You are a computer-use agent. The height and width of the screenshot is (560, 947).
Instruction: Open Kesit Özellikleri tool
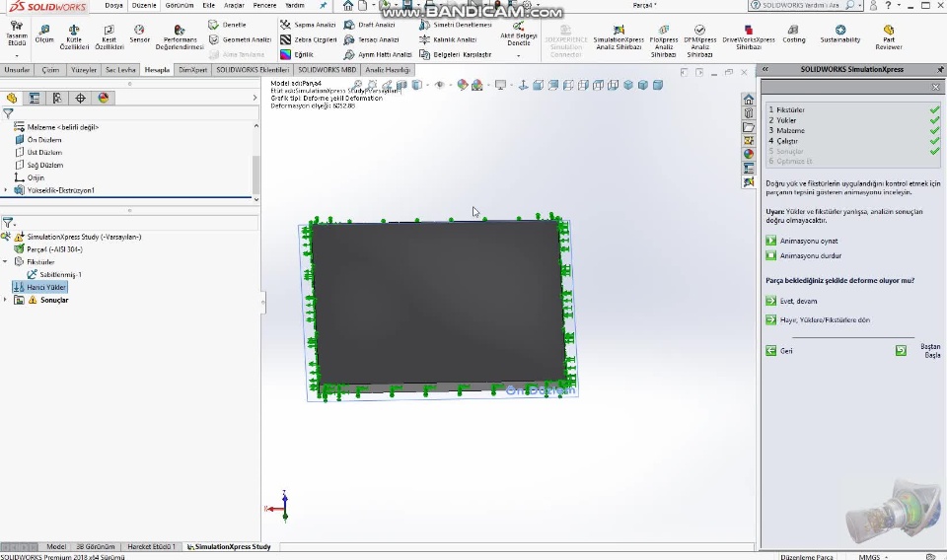(x=109, y=36)
